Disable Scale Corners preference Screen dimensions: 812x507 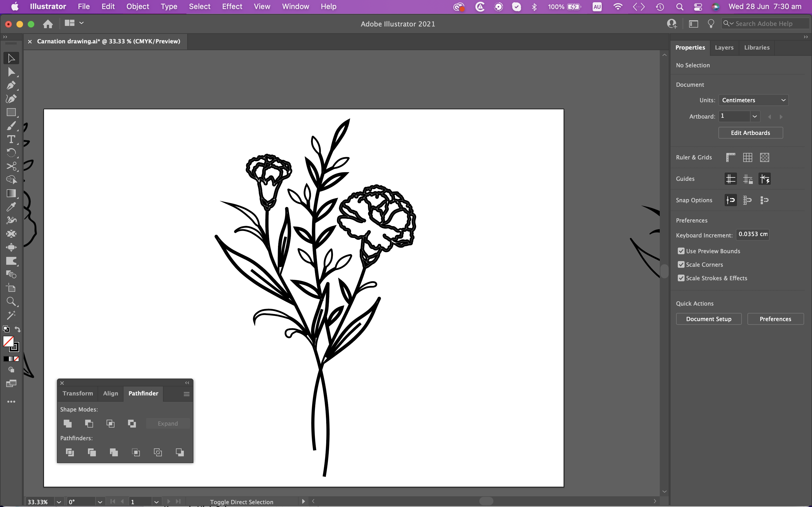pyautogui.click(x=681, y=264)
